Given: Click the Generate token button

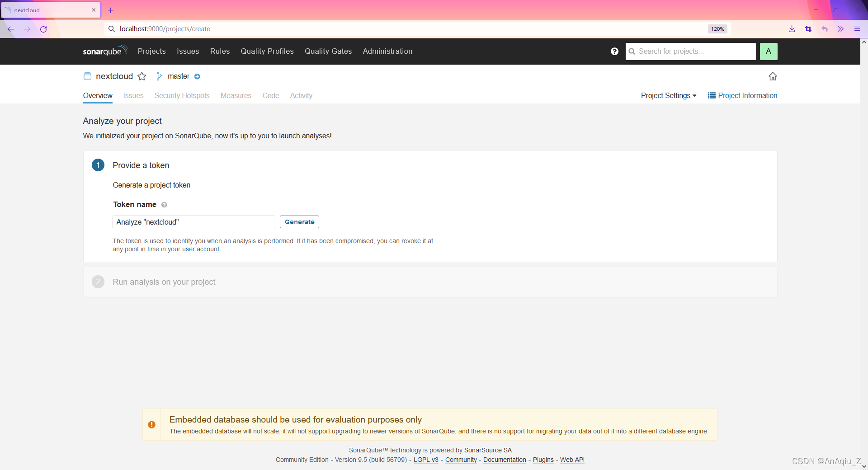Looking at the screenshot, I should pos(299,222).
